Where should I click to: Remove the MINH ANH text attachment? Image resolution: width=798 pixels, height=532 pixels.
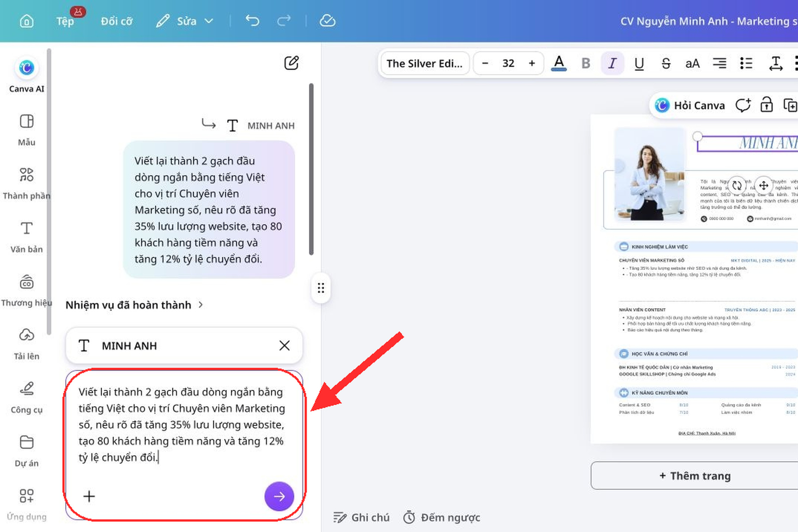pyautogui.click(x=285, y=345)
